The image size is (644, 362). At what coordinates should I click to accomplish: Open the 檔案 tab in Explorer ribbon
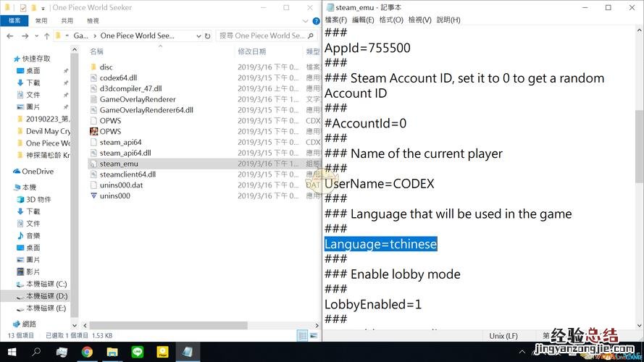[x=14, y=21]
